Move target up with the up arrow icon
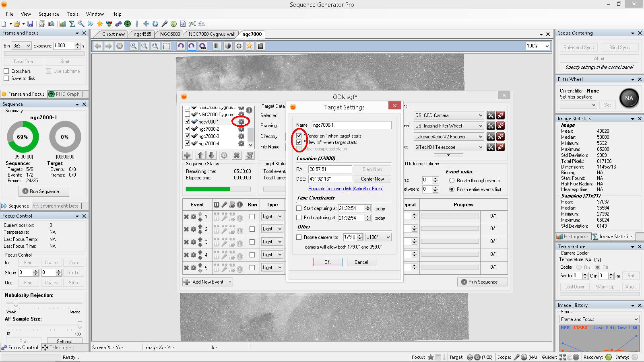Screen dimensions: 644x362 [x=200, y=155]
